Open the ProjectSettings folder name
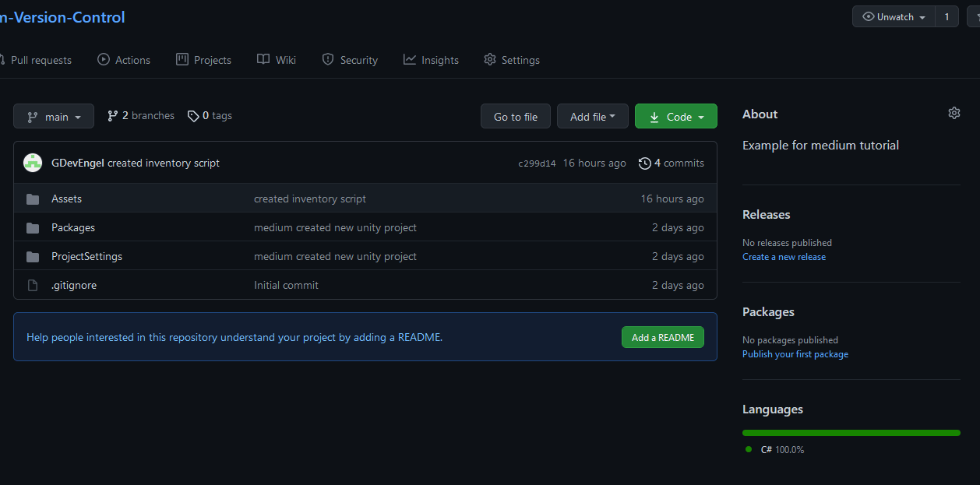This screenshot has height=485, width=980. click(86, 257)
